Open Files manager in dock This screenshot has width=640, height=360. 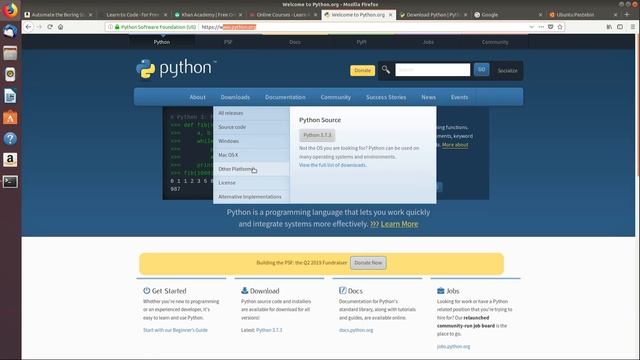tap(10, 53)
